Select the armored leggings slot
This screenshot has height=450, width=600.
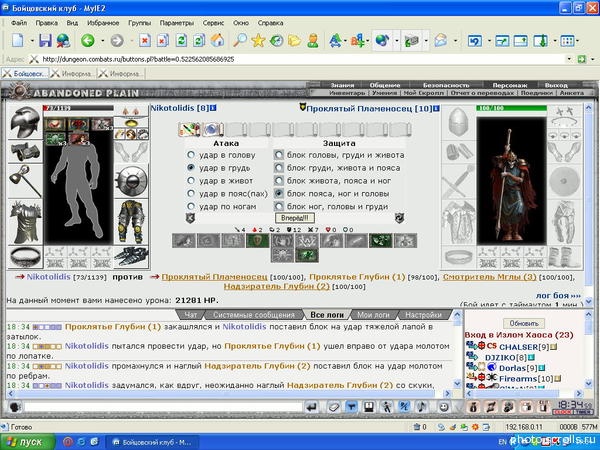[x=131, y=222]
